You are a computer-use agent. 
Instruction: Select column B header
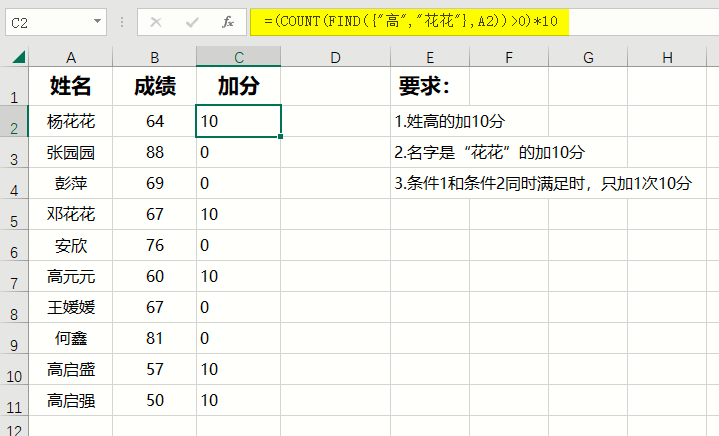[x=155, y=57]
